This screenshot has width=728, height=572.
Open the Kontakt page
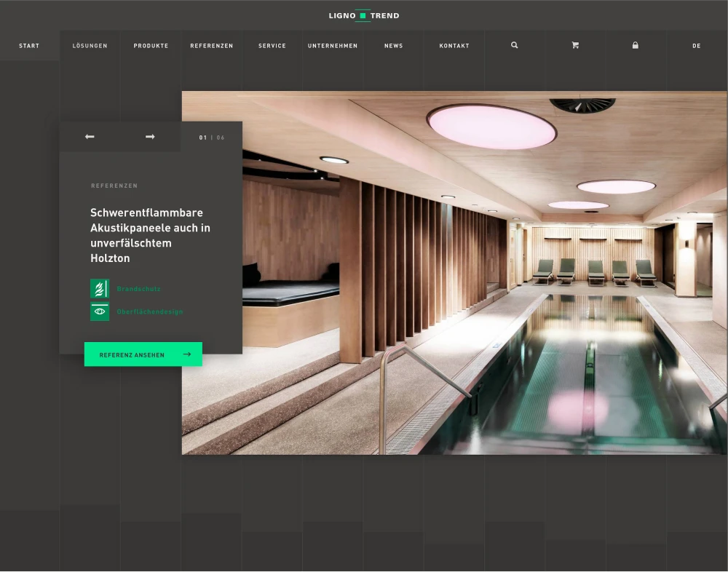point(454,46)
